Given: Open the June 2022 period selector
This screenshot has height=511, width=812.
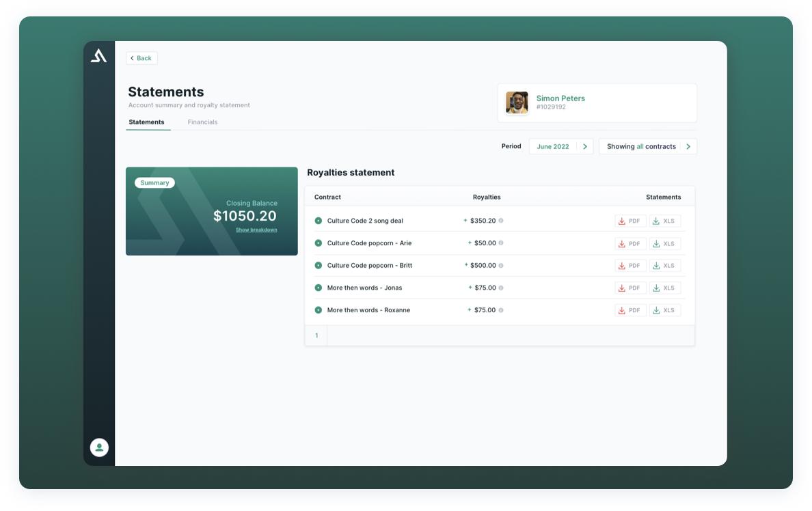Looking at the screenshot, I should click(560, 146).
